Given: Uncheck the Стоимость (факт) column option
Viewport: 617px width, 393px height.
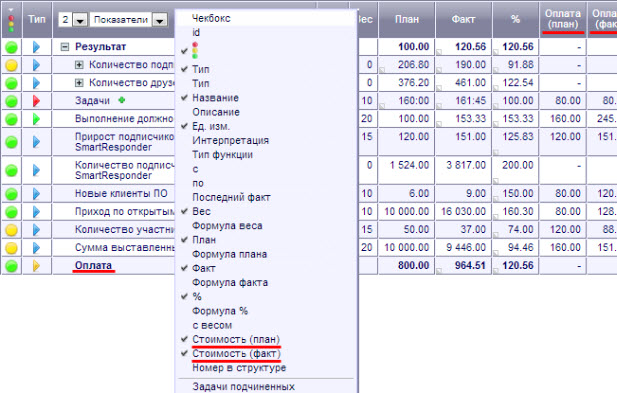Looking at the screenshot, I should (236, 354).
